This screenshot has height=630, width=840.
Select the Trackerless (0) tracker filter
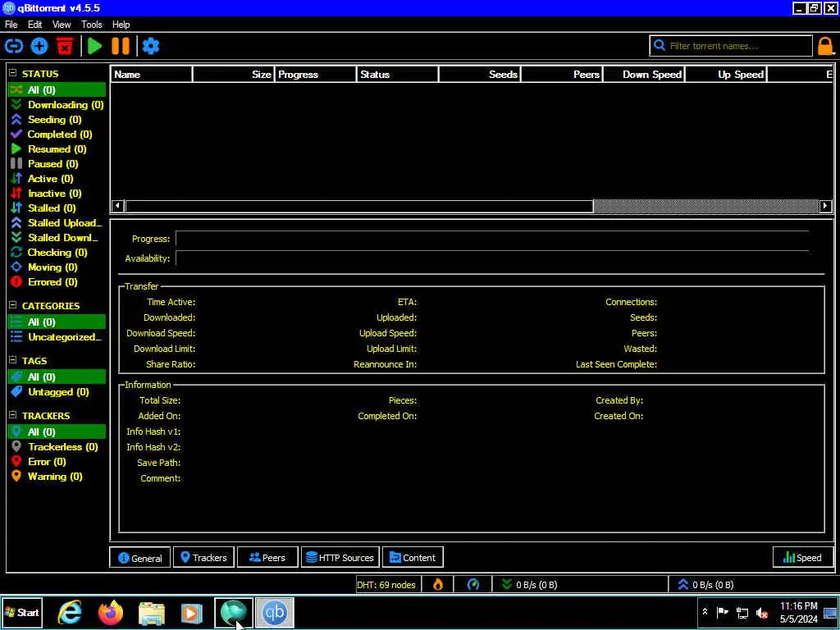coord(57,447)
